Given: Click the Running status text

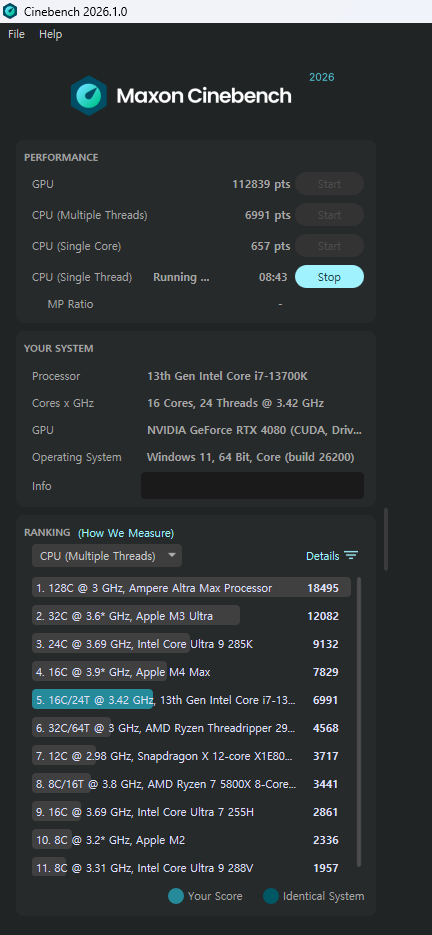Looking at the screenshot, I should click(181, 277).
